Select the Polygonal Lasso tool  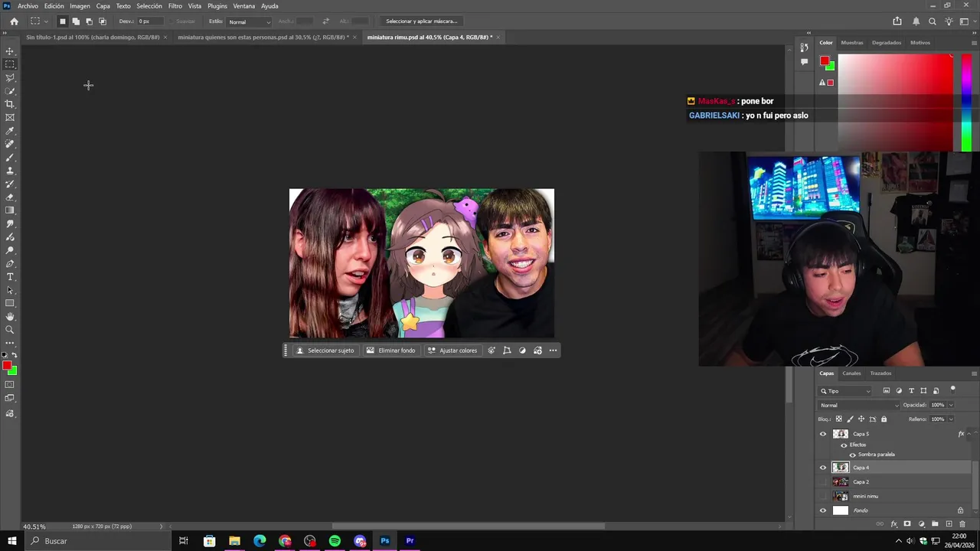pyautogui.click(x=10, y=78)
